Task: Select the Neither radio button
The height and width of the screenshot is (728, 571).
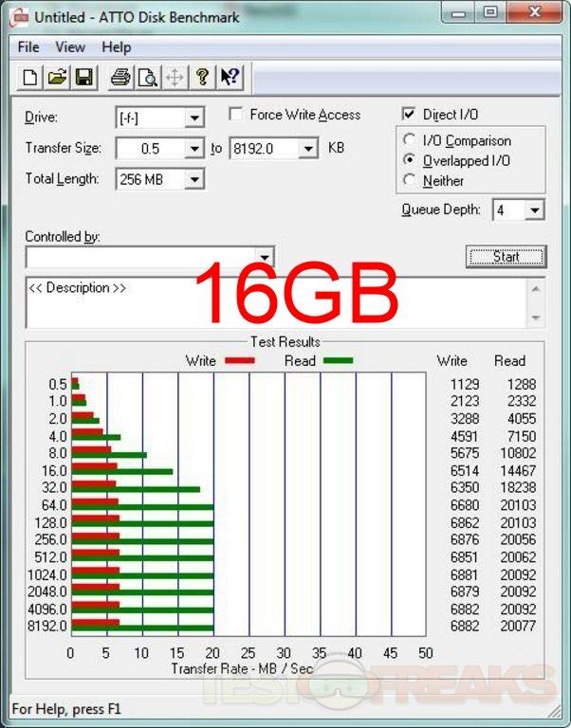Action: (410, 180)
